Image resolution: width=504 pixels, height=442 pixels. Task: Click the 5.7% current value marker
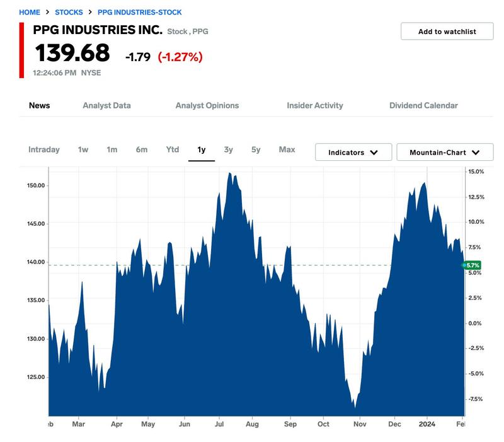coord(472,265)
